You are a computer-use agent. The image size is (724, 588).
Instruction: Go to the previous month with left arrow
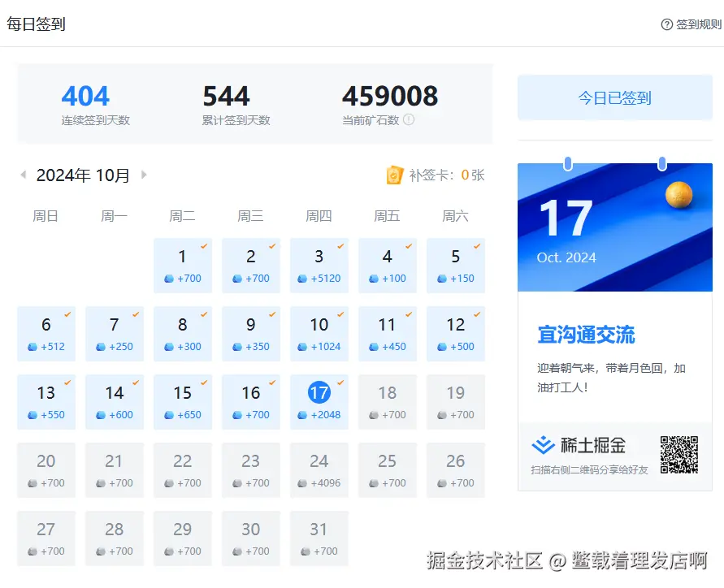[x=23, y=175]
